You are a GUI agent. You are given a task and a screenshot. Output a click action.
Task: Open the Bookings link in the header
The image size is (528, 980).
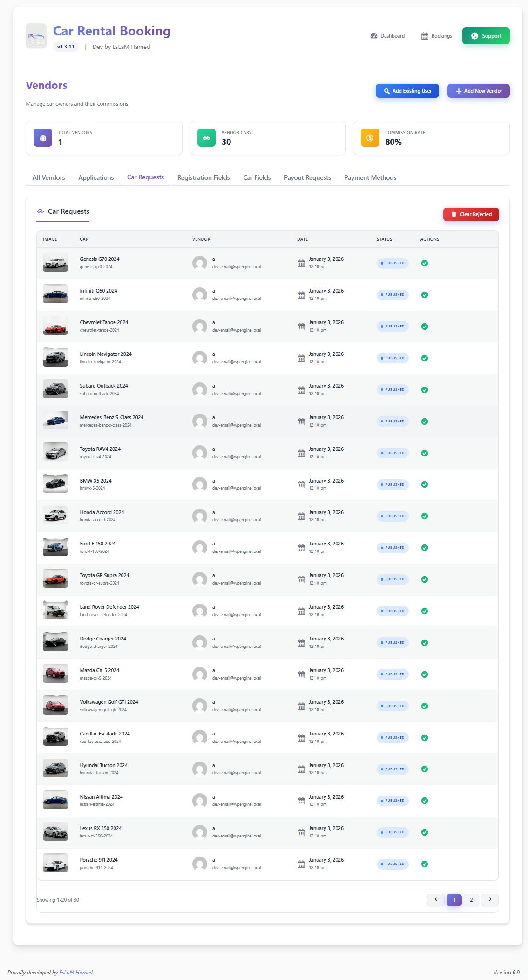pyautogui.click(x=437, y=36)
